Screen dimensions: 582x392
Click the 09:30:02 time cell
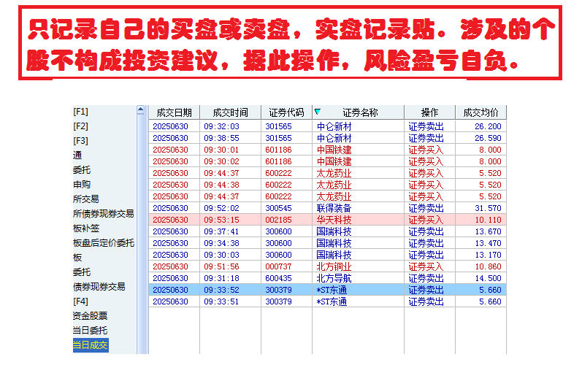(221, 161)
